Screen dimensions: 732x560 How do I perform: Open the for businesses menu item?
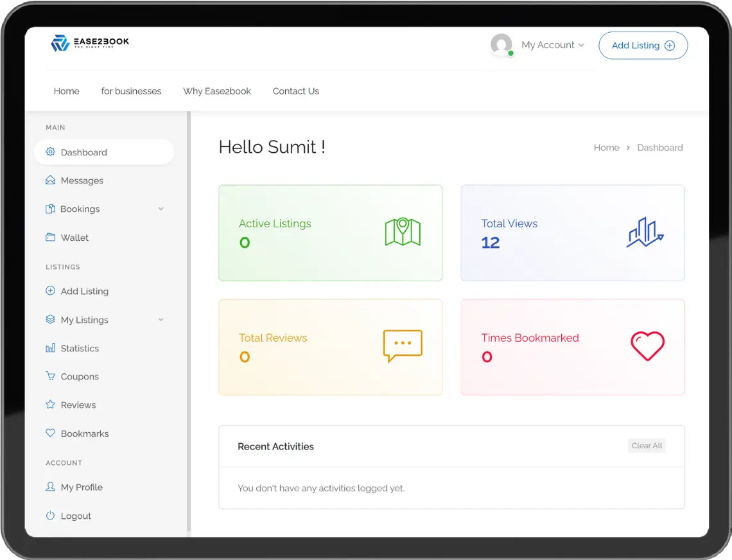point(131,91)
